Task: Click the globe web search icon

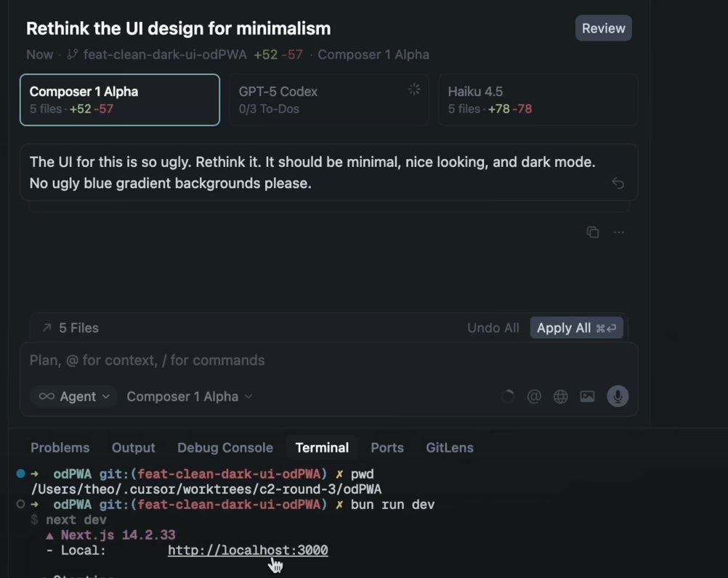Action: click(560, 396)
